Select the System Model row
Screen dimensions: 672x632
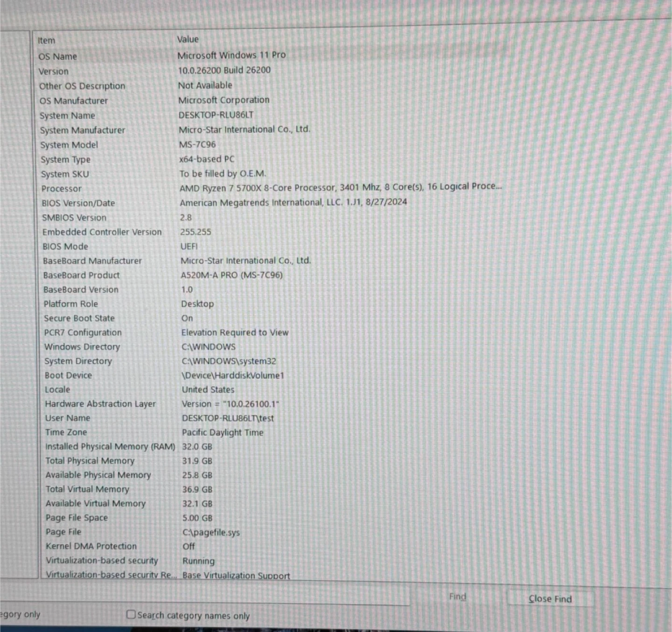click(69, 145)
